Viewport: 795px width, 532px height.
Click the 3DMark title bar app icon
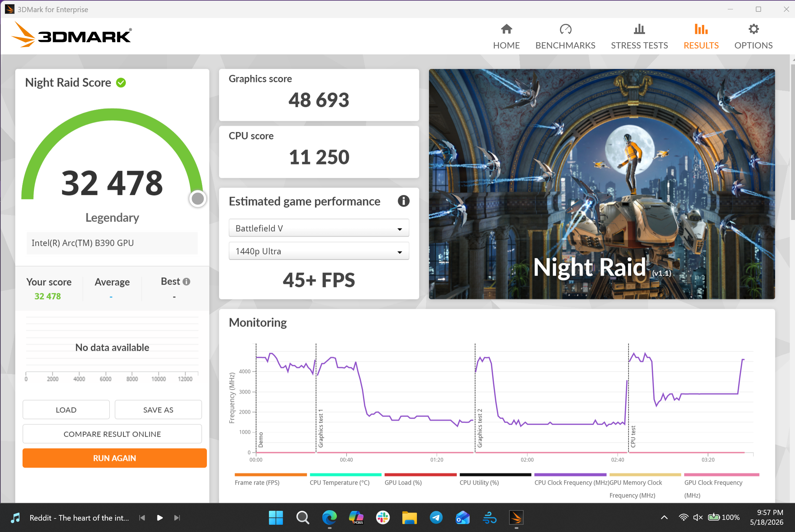click(x=9, y=9)
